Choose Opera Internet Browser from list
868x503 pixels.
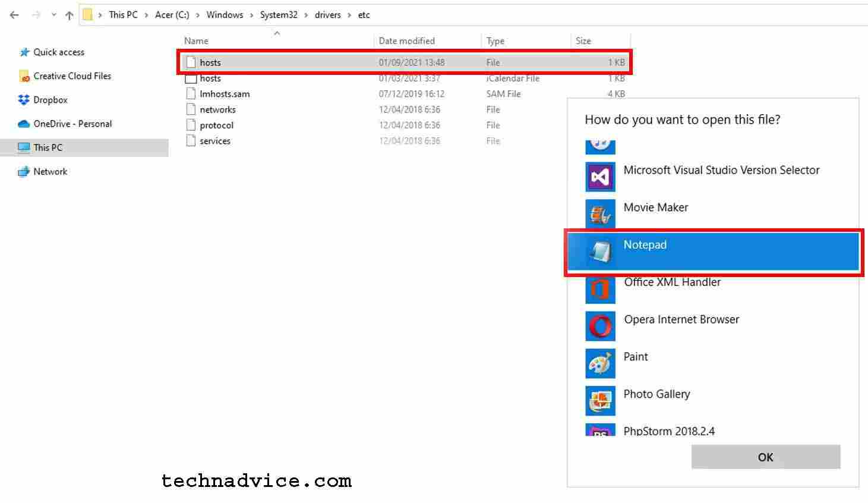point(713,326)
